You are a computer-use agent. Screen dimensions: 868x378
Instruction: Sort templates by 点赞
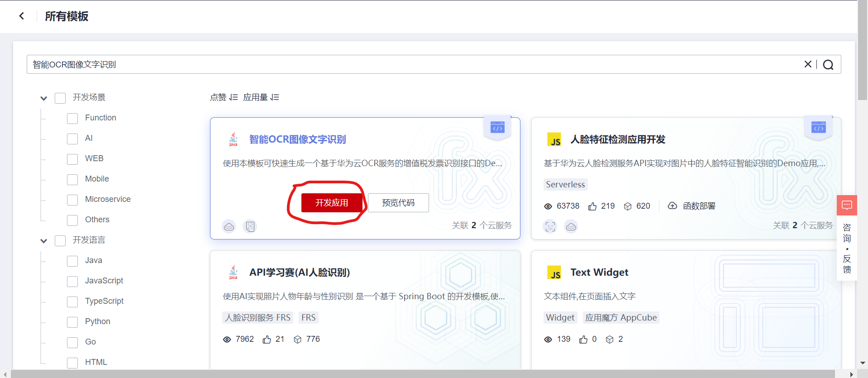tap(224, 97)
